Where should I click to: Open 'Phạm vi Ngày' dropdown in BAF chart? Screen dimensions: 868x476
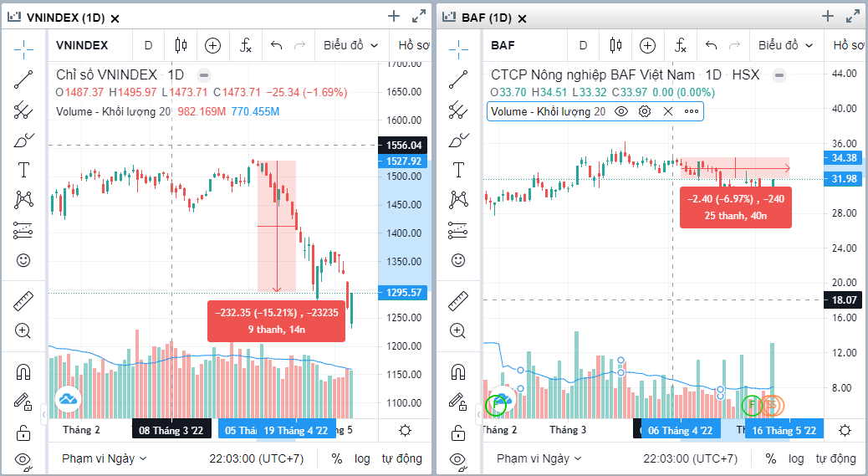point(539,458)
